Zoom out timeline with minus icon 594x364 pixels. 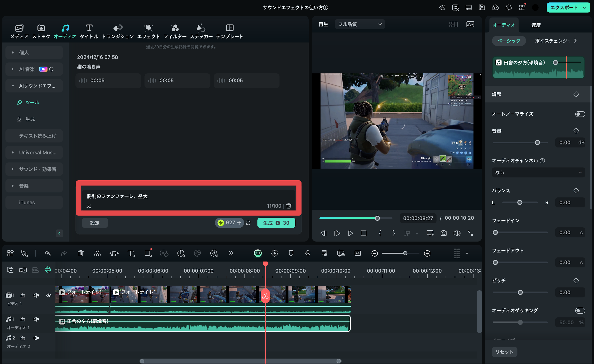374,253
